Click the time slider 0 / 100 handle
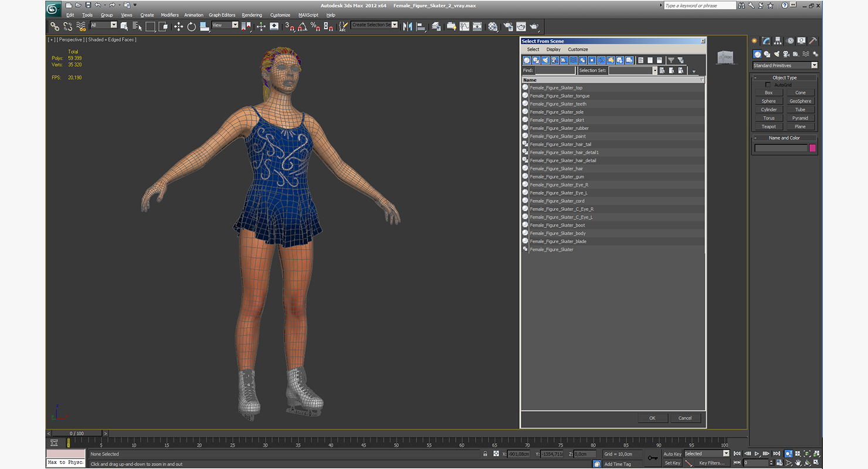 [x=76, y=433]
